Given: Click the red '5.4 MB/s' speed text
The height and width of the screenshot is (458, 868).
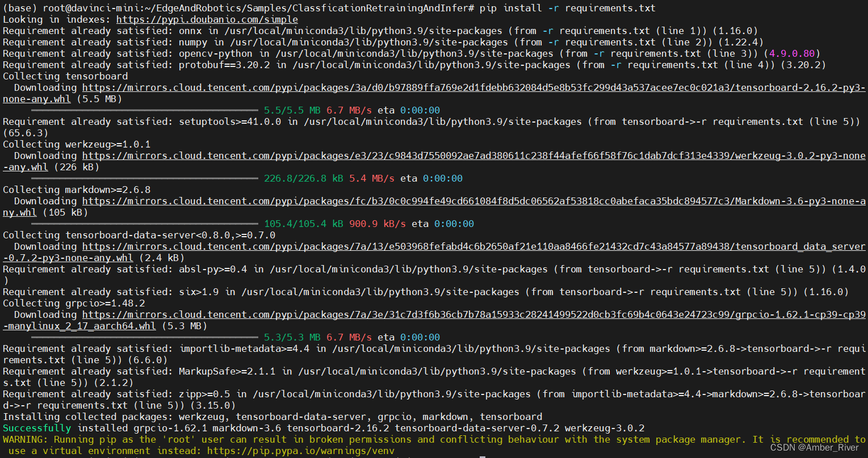Looking at the screenshot, I should point(372,178).
